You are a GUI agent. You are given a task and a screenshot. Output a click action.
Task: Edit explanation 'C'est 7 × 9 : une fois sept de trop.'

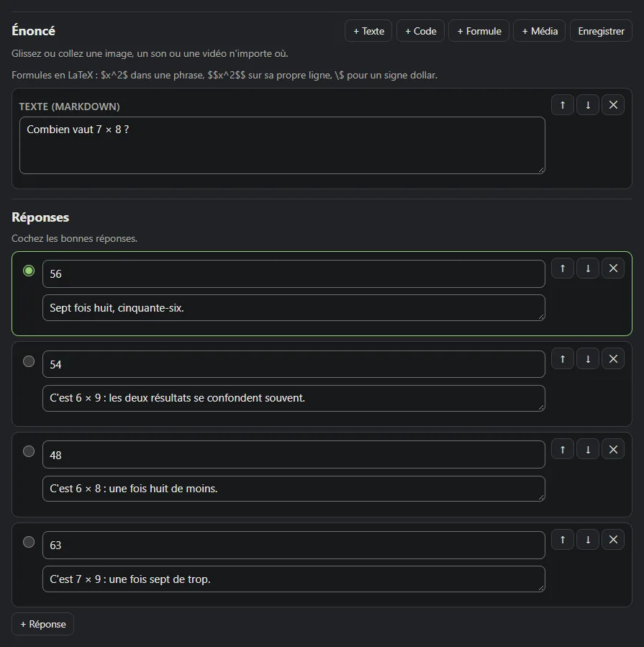[294, 579]
